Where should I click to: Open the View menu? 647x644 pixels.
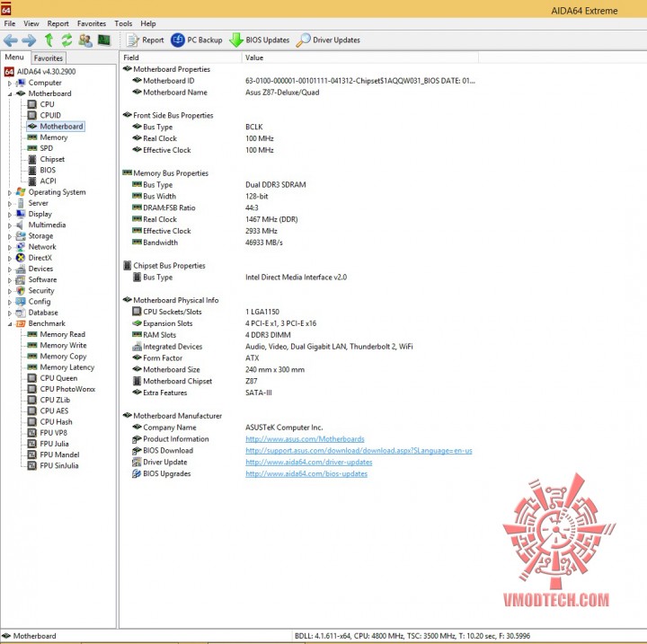point(31,23)
